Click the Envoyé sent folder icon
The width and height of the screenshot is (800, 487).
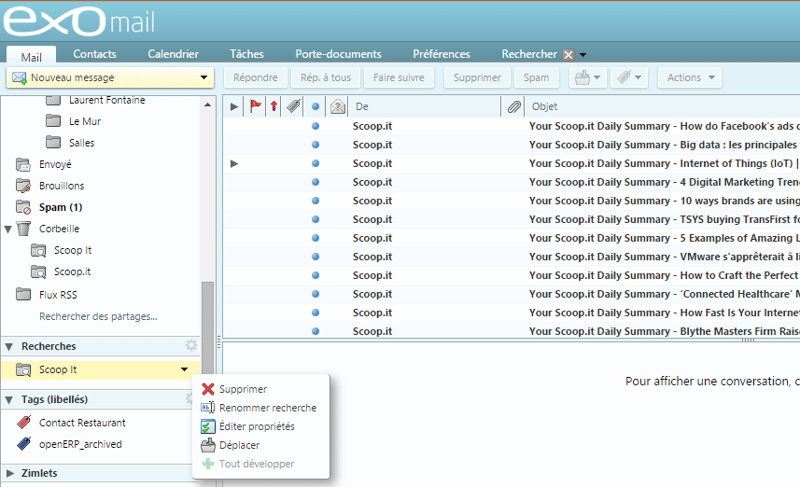23,164
